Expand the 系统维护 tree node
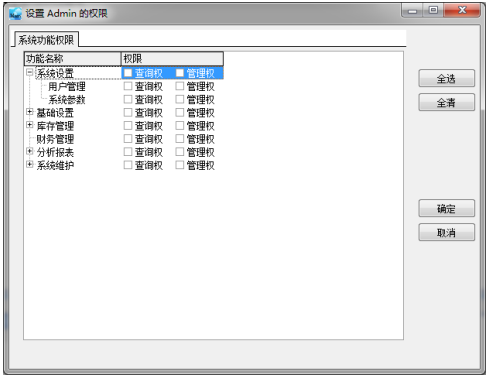486x379 pixels. [30, 164]
